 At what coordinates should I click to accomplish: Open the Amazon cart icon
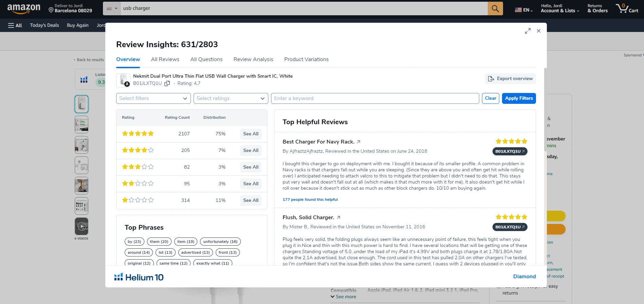click(627, 8)
